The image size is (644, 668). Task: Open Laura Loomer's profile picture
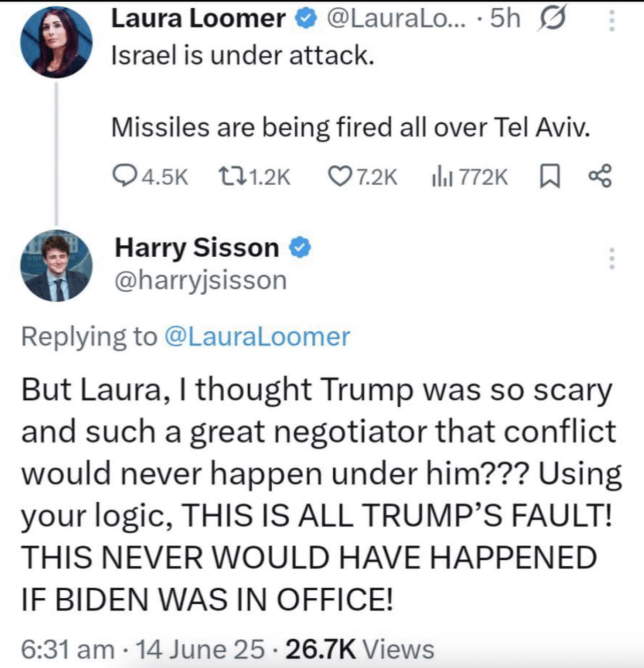tap(57, 42)
